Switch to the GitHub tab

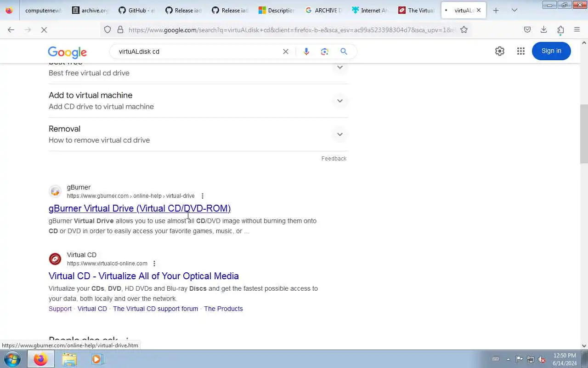tap(136, 10)
